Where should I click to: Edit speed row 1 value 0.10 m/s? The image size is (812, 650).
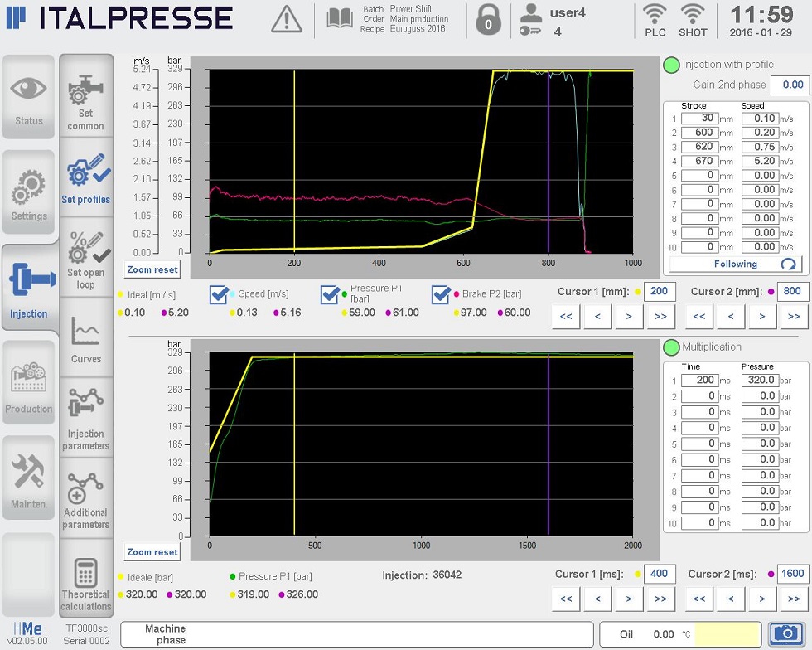tap(761, 119)
